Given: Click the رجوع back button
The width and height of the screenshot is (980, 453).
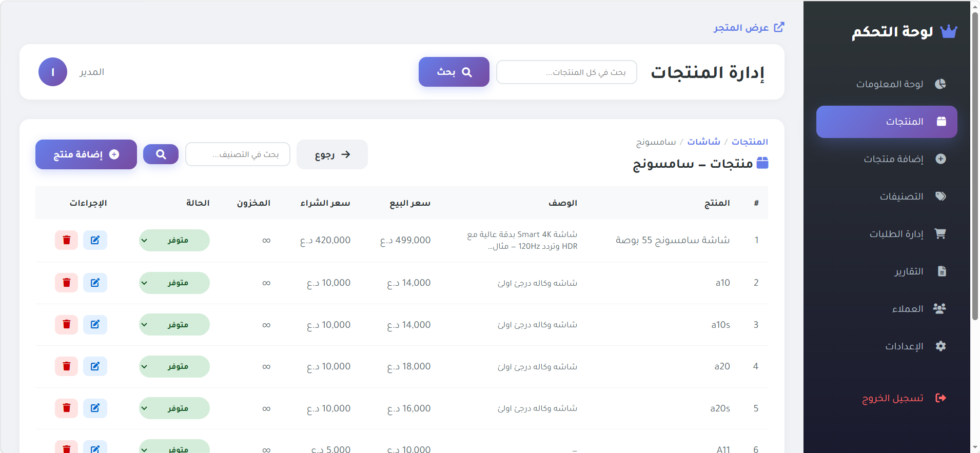Looking at the screenshot, I should pos(332,154).
